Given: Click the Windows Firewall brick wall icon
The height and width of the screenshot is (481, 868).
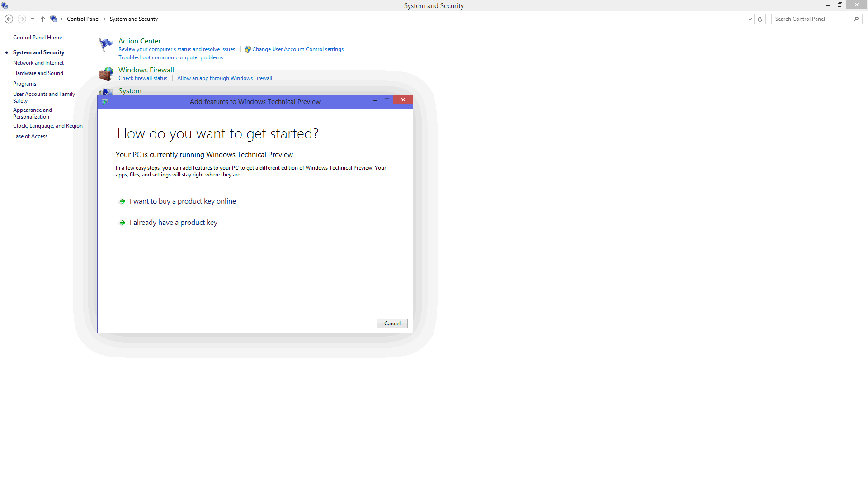Looking at the screenshot, I should coord(106,73).
